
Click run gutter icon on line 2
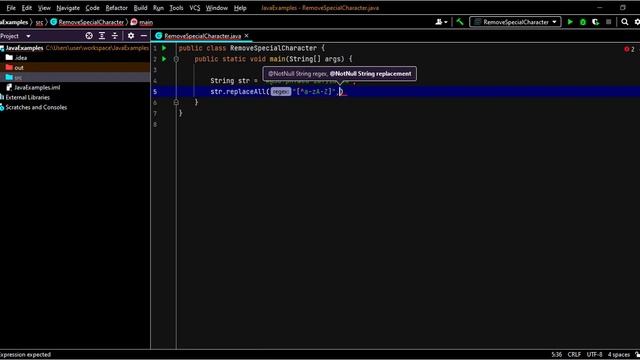164,59
